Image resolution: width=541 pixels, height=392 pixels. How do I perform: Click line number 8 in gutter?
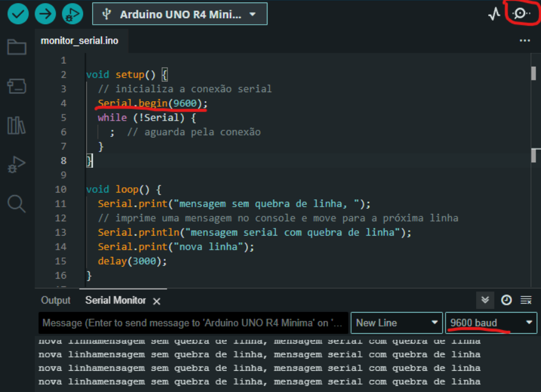64,161
